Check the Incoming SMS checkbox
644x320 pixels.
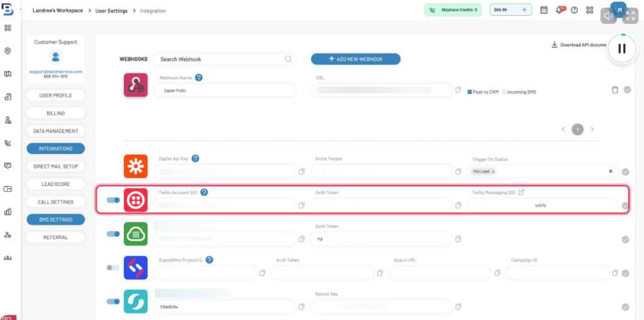tap(504, 92)
